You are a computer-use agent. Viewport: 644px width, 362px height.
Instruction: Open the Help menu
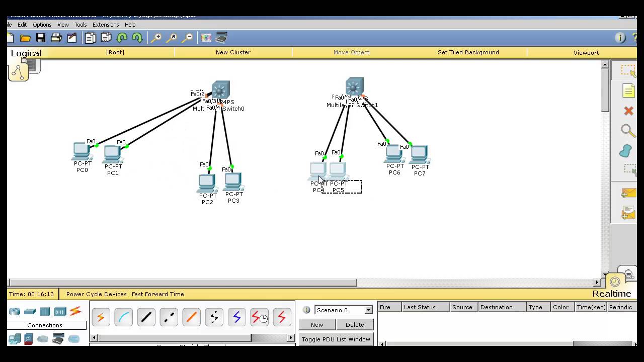point(130,25)
